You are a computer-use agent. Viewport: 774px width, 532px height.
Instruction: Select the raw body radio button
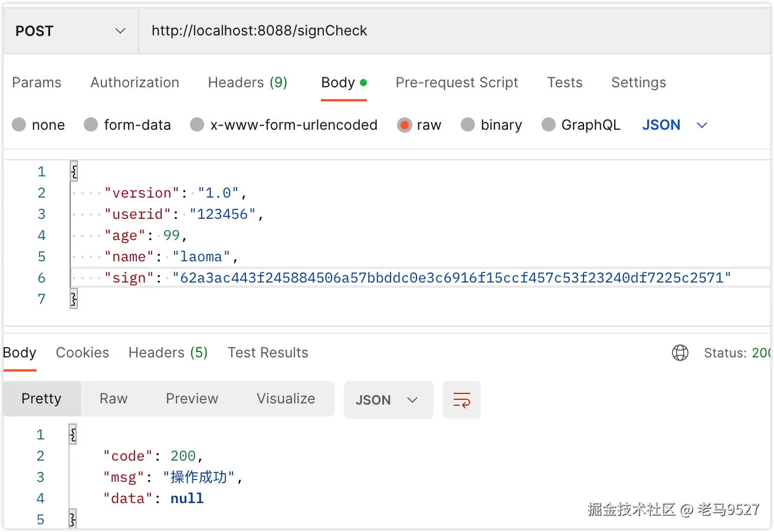404,125
